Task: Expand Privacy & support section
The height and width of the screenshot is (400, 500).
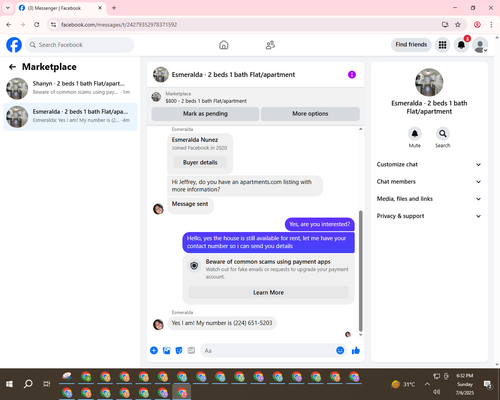Action: point(429,216)
